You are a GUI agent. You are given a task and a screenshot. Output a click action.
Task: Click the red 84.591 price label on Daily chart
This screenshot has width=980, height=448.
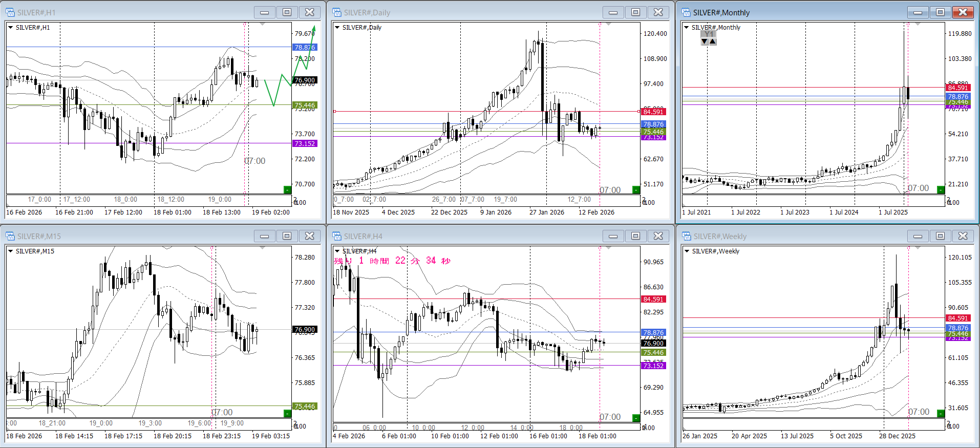(653, 112)
